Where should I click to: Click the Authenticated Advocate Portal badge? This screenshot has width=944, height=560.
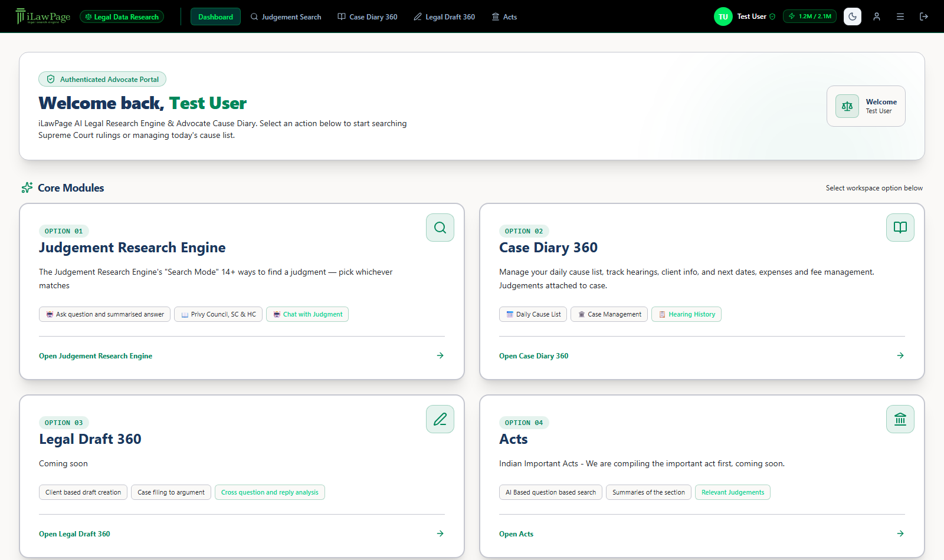(x=103, y=79)
